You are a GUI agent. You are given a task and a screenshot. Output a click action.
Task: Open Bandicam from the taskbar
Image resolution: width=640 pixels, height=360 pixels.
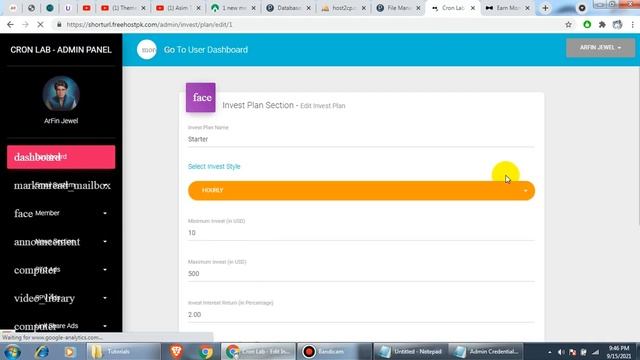tap(334, 351)
